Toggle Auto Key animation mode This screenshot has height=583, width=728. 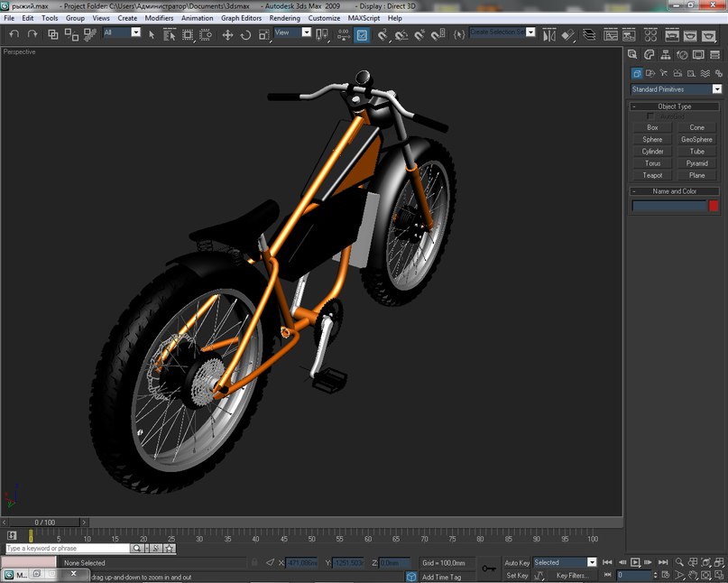coord(517,562)
